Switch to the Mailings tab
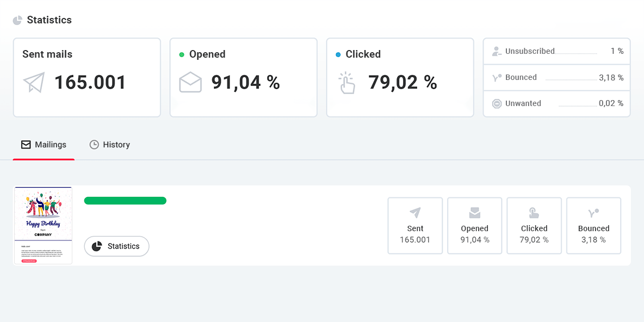Screen dimensions: 644x322 point(44,145)
